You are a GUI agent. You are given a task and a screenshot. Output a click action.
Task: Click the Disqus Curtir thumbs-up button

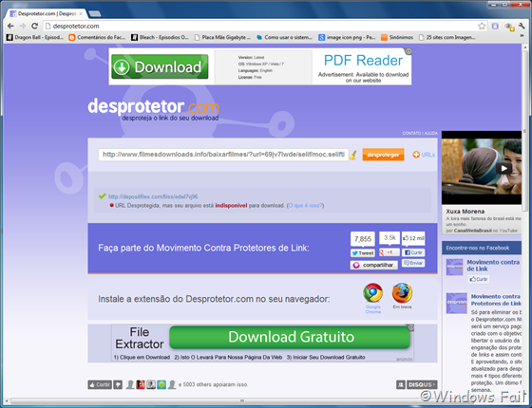[100, 384]
